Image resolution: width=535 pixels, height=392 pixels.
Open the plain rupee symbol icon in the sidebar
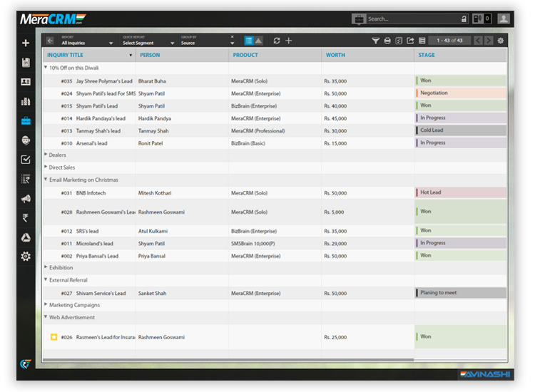pyautogui.click(x=25, y=218)
